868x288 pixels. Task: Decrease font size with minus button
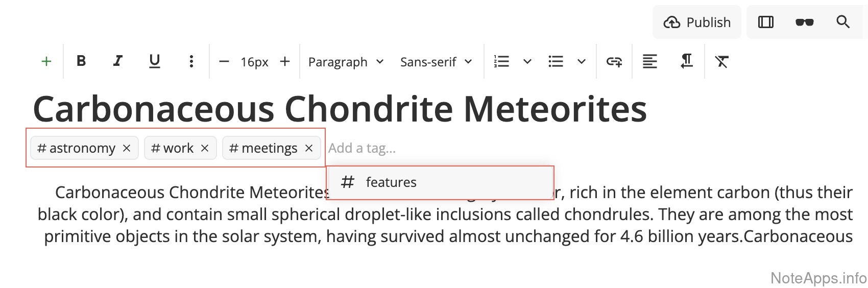click(x=224, y=62)
